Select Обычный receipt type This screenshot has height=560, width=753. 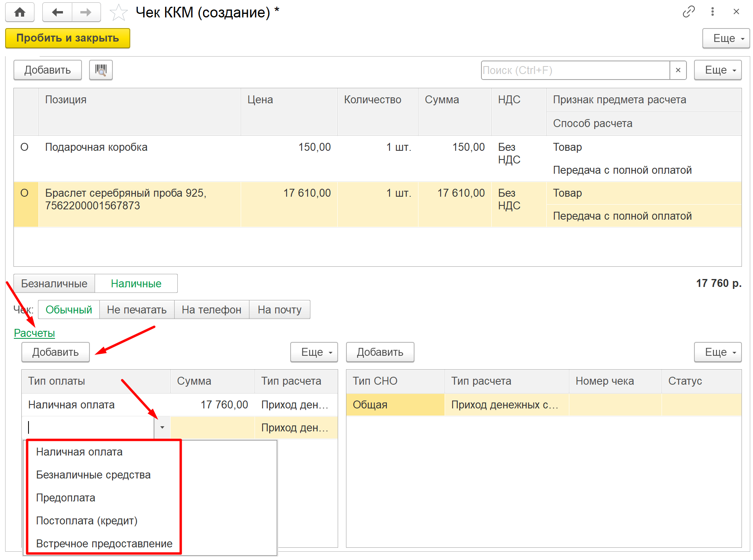pos(69,309)
